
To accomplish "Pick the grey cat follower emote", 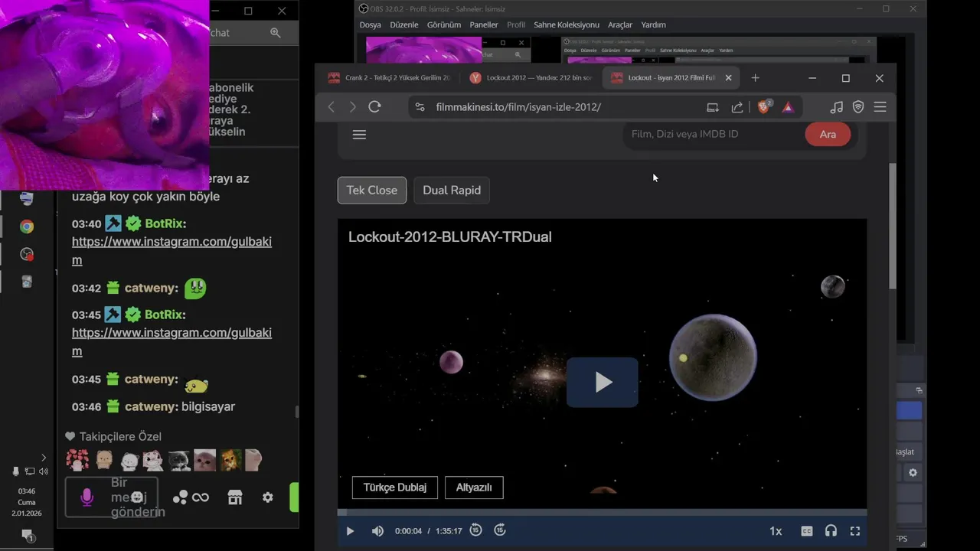I will [x=179, y=460].
